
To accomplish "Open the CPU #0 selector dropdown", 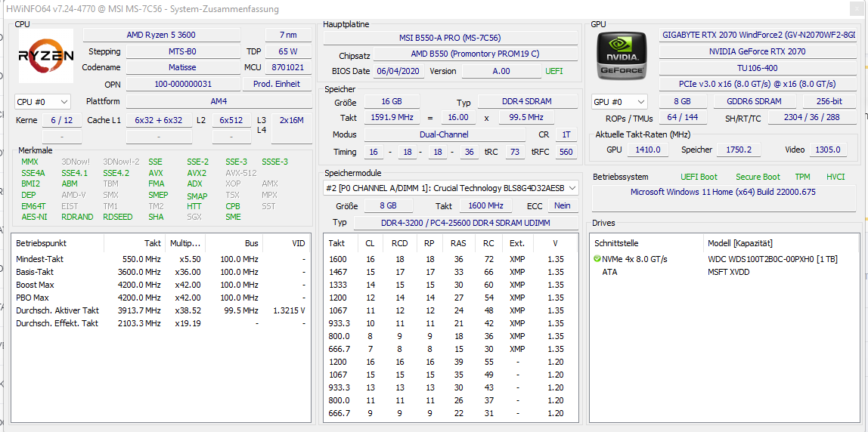I will 42,102.
